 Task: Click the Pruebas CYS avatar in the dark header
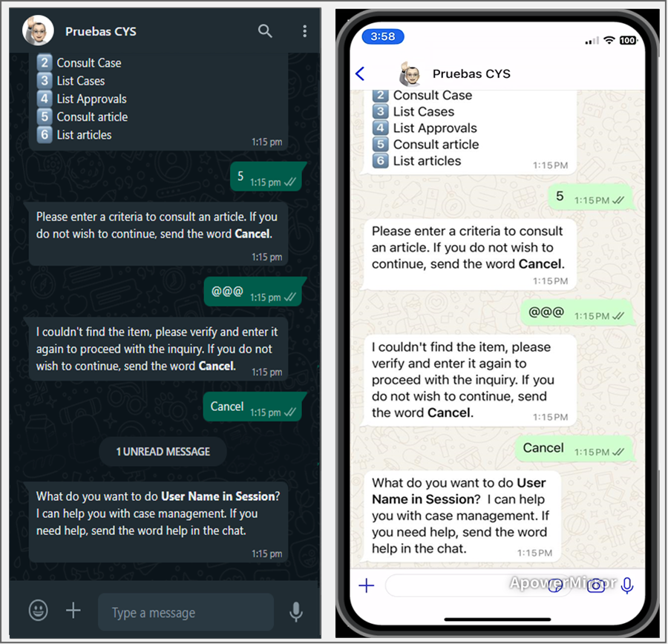(x=38, y=30)
